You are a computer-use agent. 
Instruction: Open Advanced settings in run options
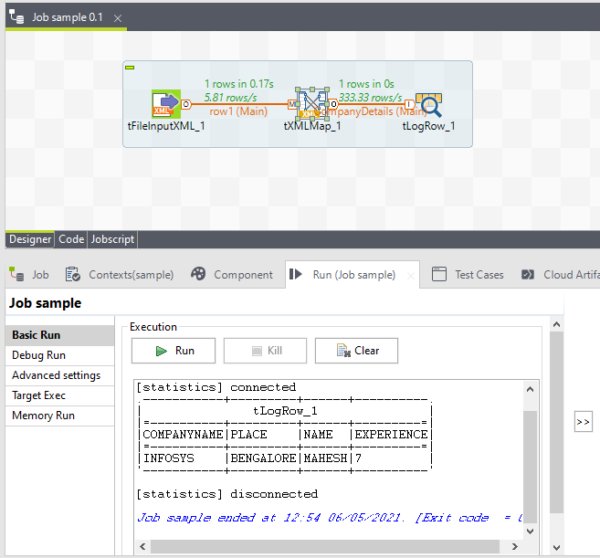point(56,375)
